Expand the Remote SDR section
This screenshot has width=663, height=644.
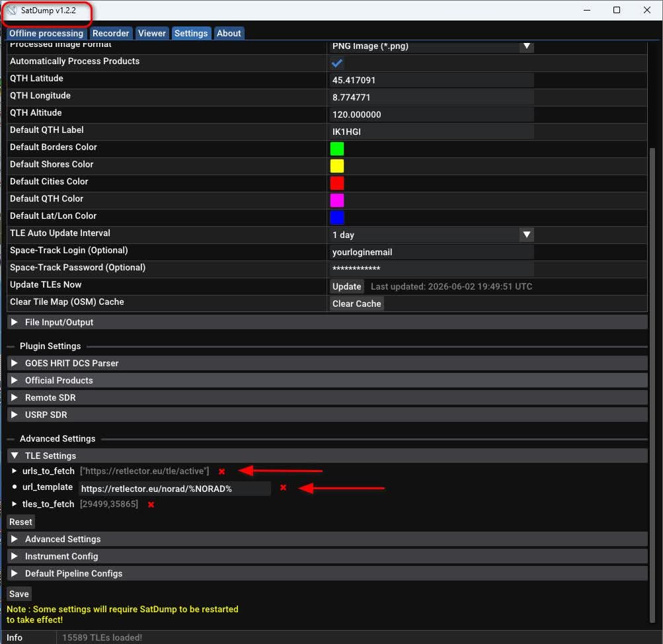[x=327, y=397]
